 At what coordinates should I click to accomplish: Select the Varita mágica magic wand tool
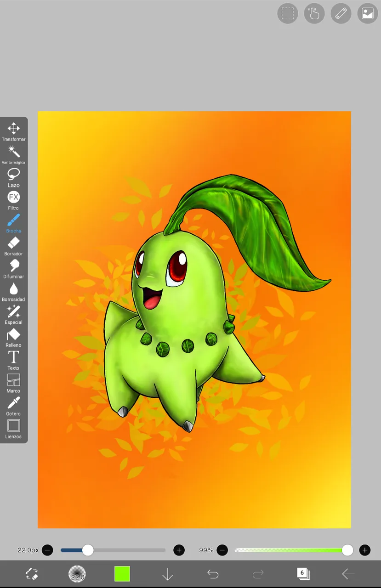13,155
